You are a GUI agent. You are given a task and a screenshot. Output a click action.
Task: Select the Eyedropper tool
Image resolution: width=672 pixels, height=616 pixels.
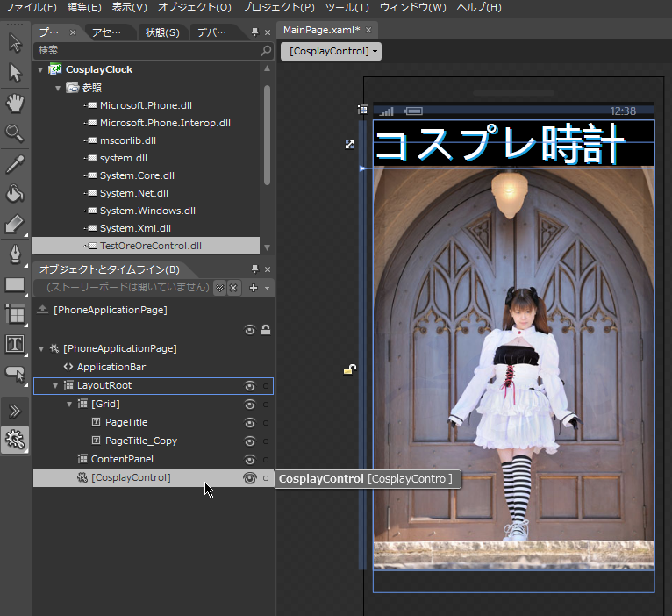tap(15, 164)
